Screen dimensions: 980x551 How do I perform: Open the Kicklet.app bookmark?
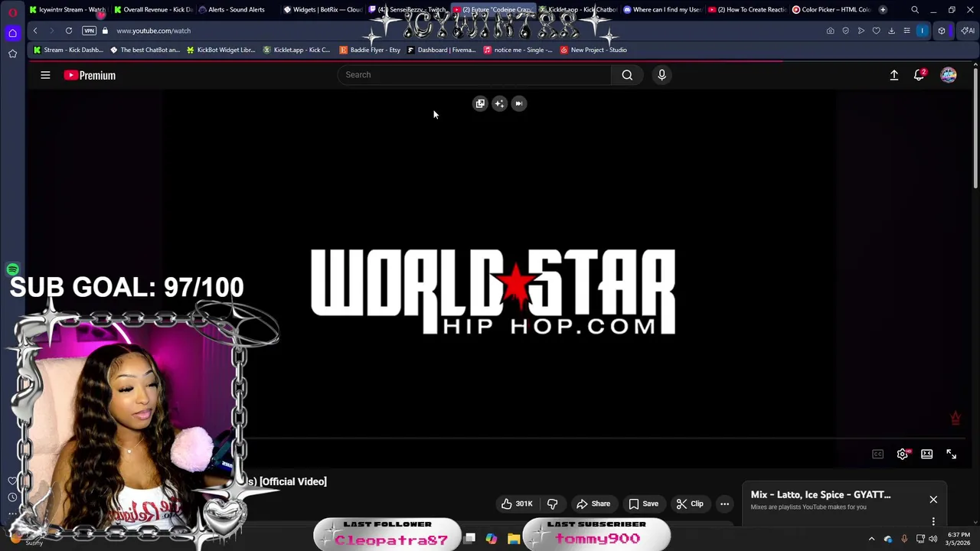pos(296,50)
